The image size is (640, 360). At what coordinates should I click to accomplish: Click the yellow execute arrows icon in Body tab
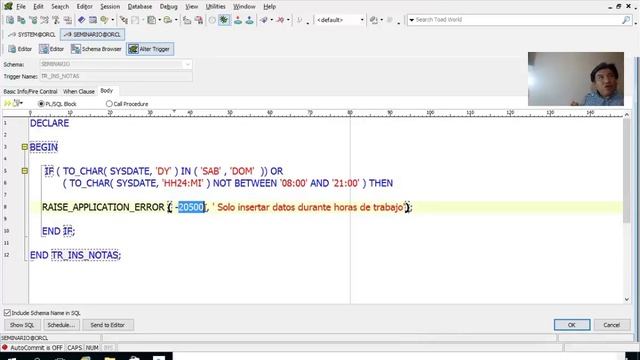click(x=7, y=104)
